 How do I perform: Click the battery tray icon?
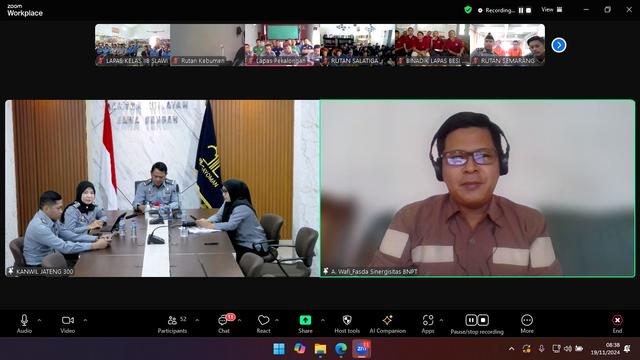[579, 349]
